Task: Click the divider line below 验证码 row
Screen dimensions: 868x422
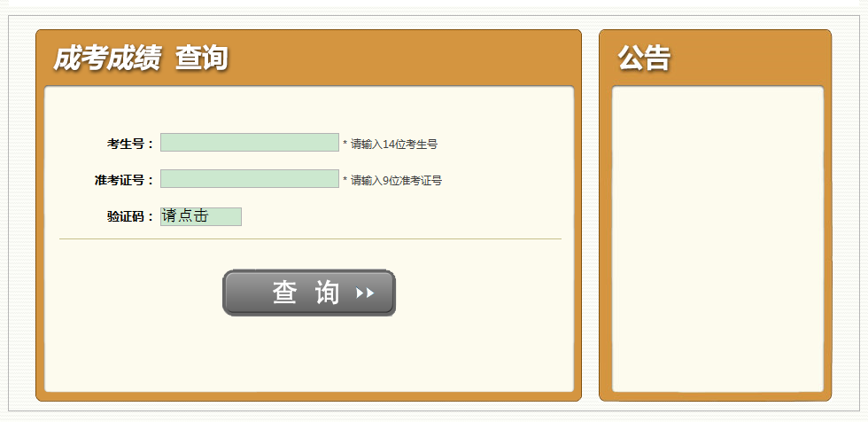Action: tap(310, 239)
